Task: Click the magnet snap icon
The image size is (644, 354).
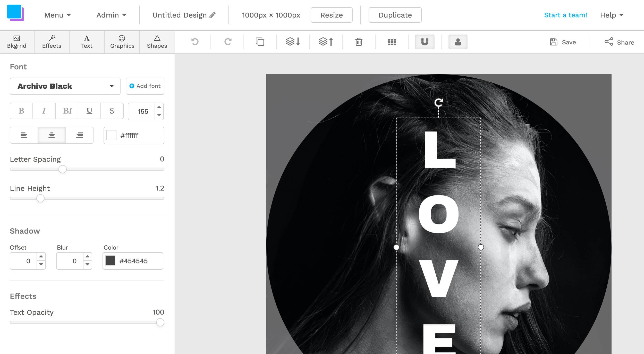Action: coord(424,42)
